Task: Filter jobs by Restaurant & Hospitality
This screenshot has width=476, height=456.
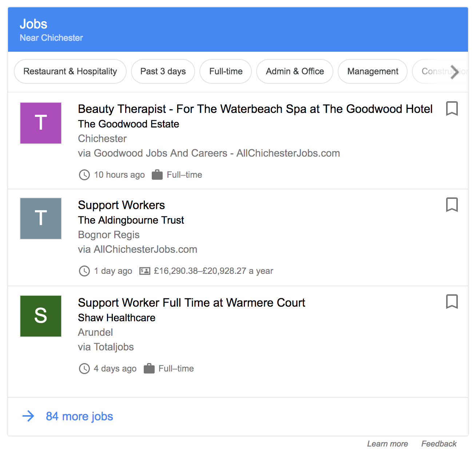Action: [70, 71]
